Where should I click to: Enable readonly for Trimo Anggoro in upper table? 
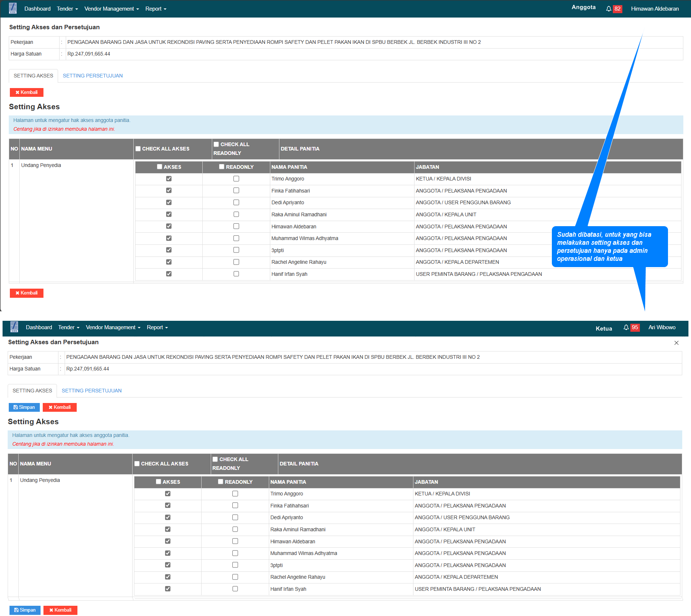[x=236, y=179]
